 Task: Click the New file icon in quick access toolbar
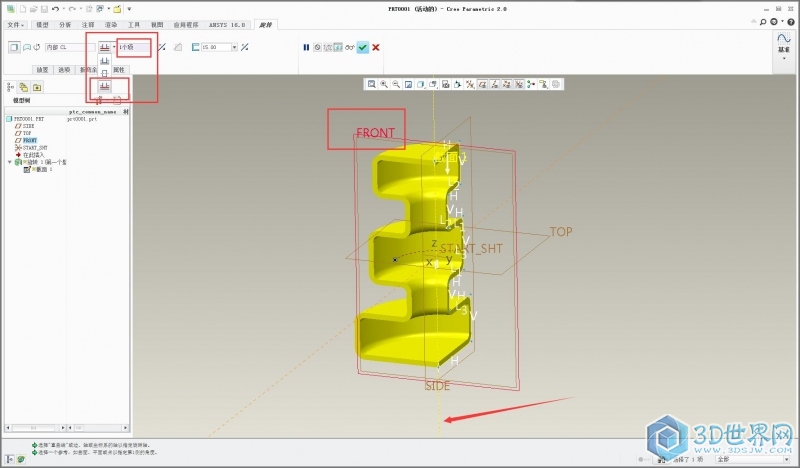pyautogui.click(x=23, y=9)
